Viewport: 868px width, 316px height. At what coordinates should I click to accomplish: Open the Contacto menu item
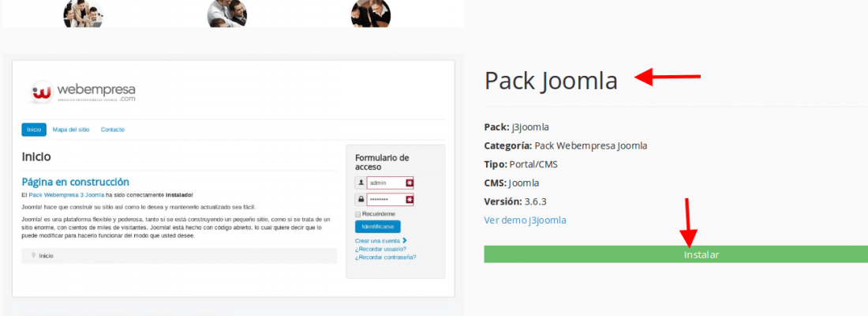tap(112, 130)
